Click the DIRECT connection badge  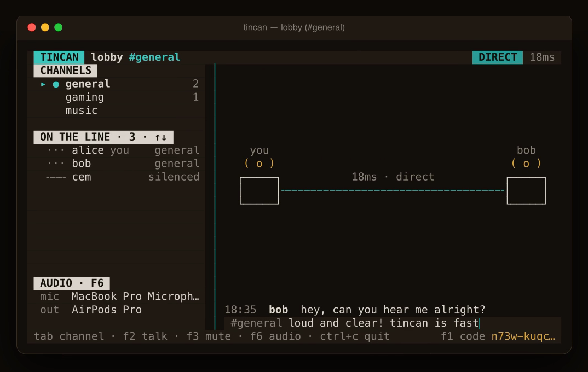click(x=497, y=57)
